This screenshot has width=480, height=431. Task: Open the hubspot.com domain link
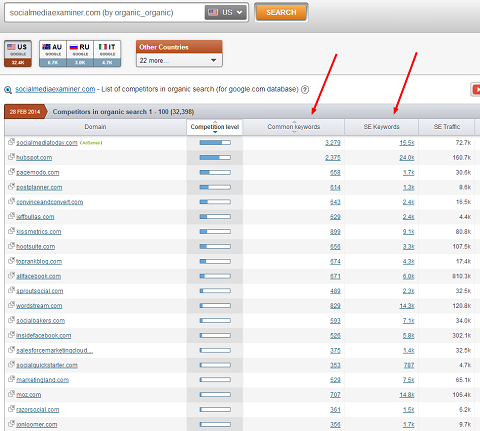(x=34, y=158)
